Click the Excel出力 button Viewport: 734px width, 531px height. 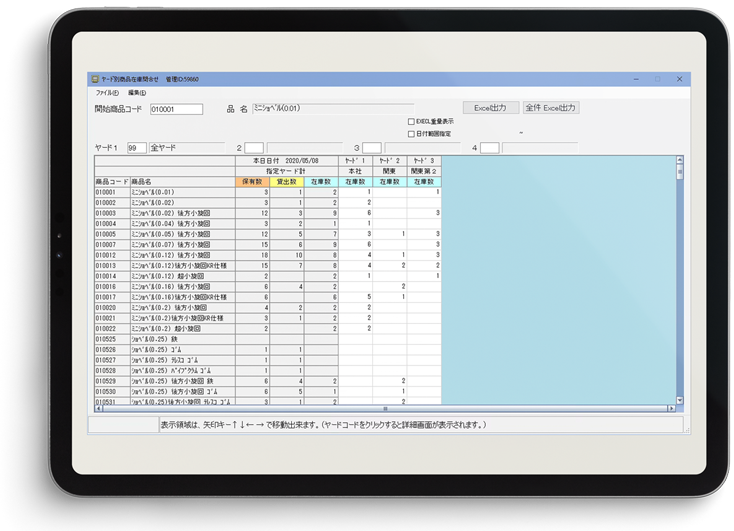click(491, 108)
